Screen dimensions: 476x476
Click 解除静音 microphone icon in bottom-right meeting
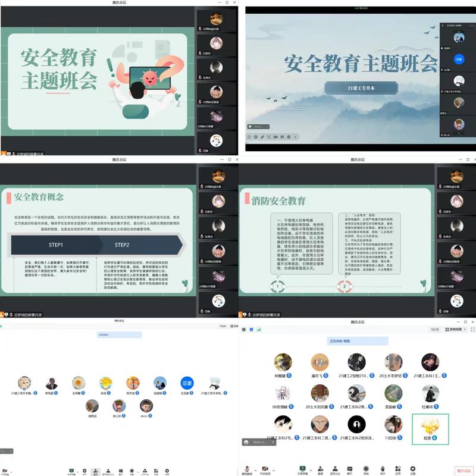(246, 469)
